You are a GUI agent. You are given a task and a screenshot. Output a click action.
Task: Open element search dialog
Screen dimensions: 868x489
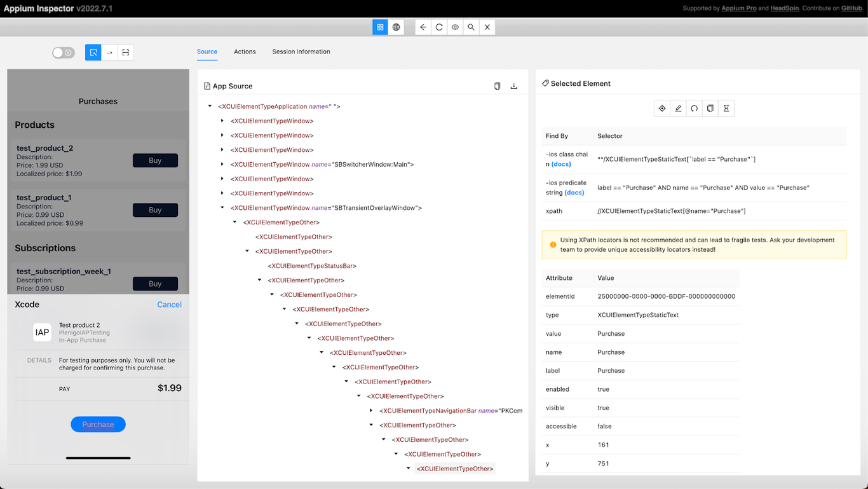[471, 27]
